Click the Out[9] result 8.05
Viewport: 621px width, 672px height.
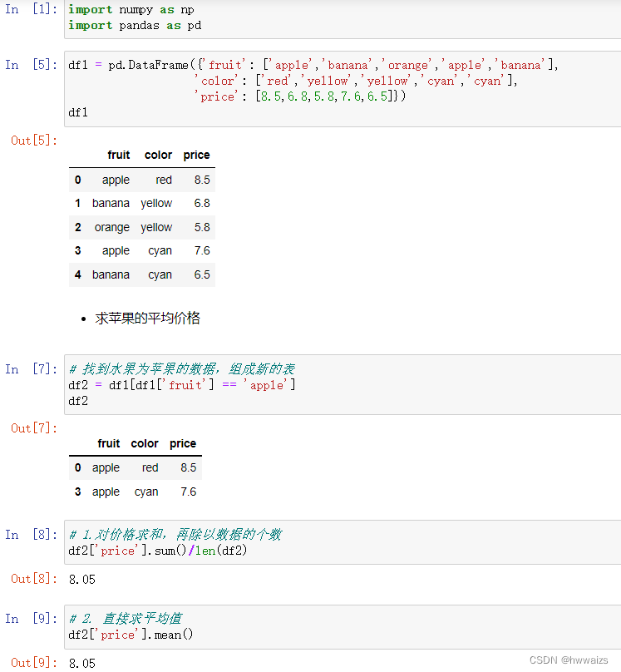82,663
